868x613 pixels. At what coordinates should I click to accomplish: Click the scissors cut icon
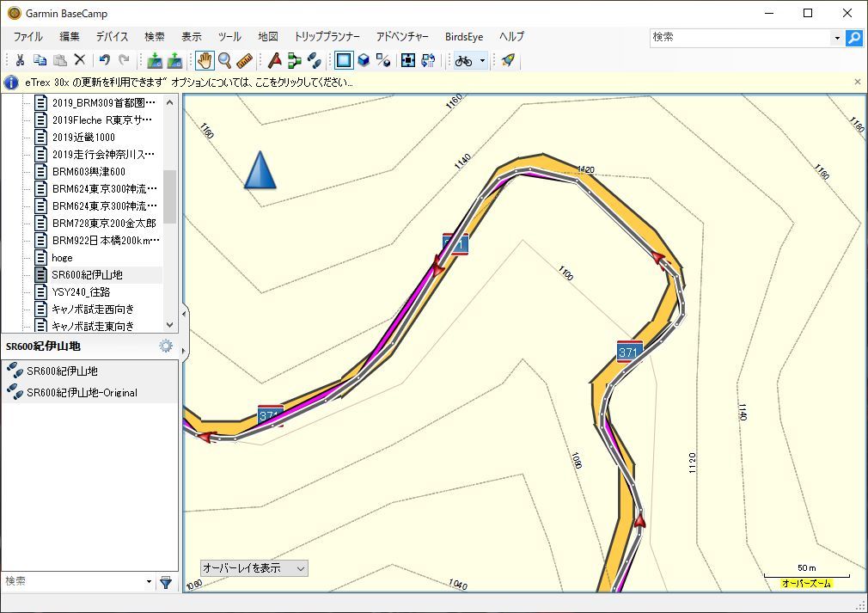(20, 60)
